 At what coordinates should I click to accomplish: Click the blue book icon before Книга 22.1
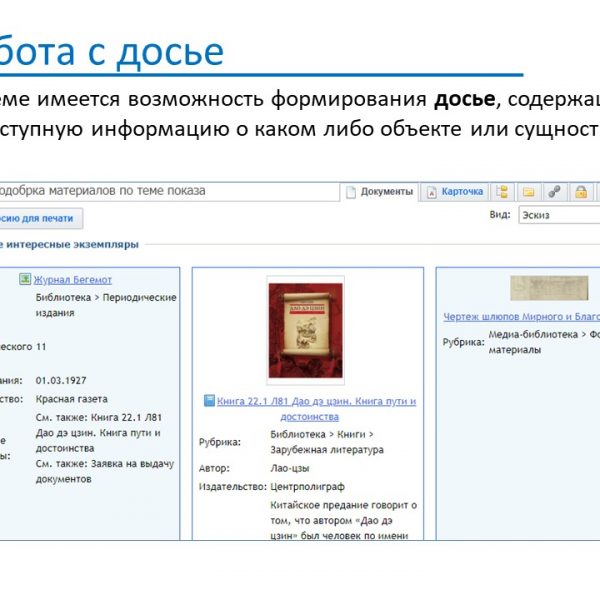click(209, 401)
